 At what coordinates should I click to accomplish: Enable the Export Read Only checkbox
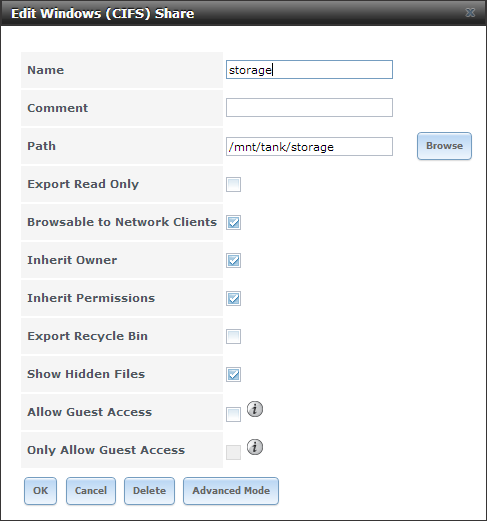pyautogui.click(x=233, y=185)
